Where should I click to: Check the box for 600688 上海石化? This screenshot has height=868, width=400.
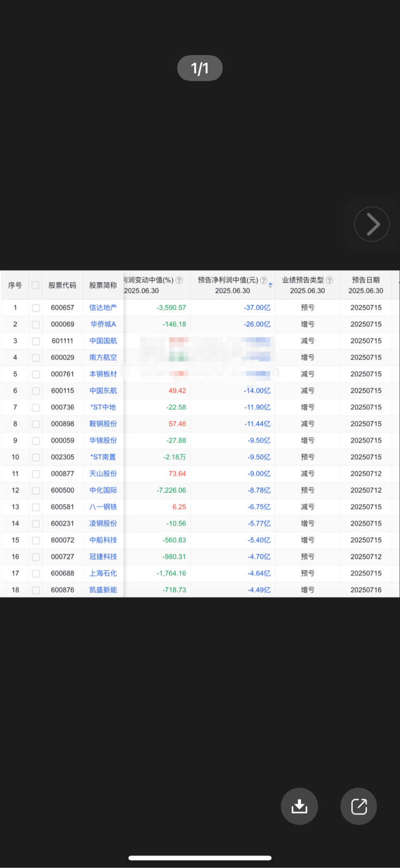point(35,574)
